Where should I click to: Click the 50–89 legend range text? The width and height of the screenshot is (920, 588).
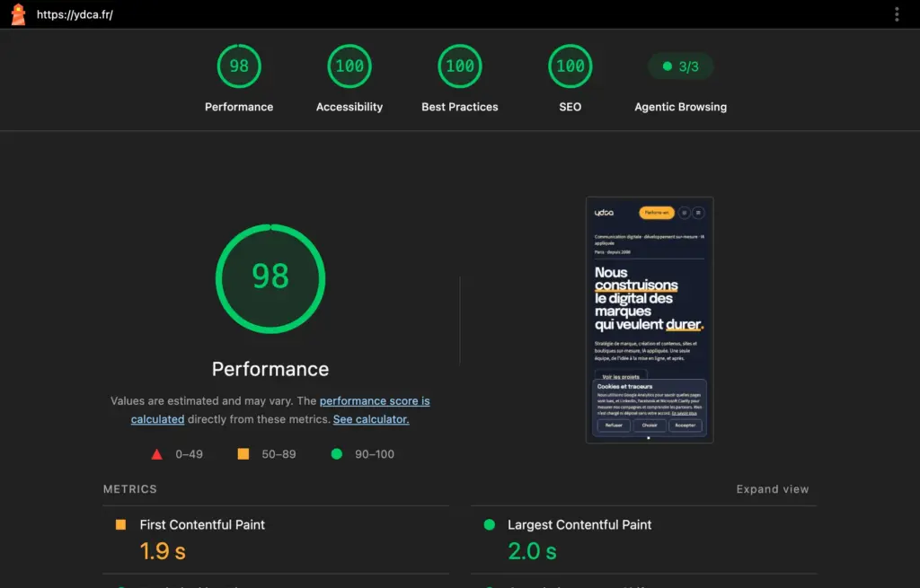tap(279, 454)
